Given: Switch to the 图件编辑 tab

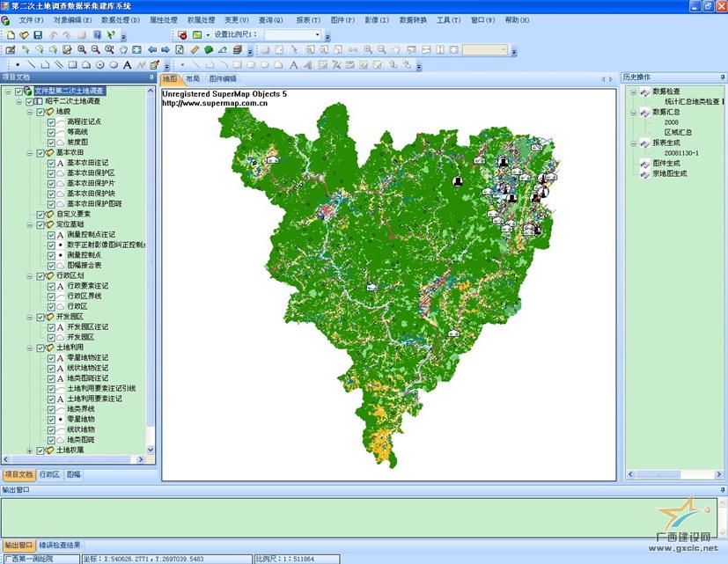Looking at the screenshot, I should (x=223, y=79).
